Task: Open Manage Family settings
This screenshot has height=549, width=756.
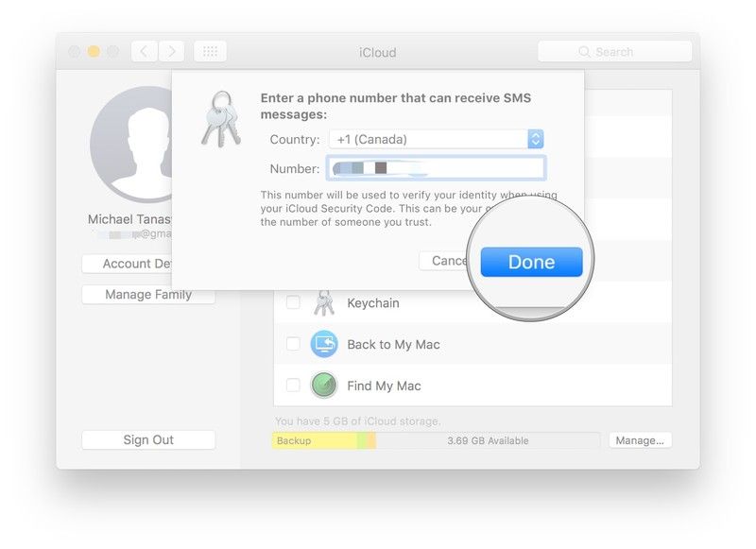Action: click(148, 295)
